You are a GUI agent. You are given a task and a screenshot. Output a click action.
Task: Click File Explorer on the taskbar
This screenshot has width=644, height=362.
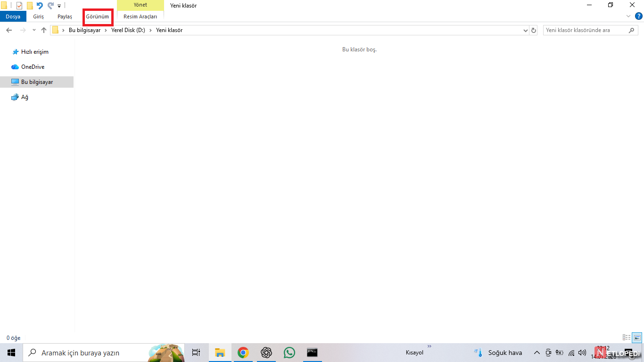point(220,353)
